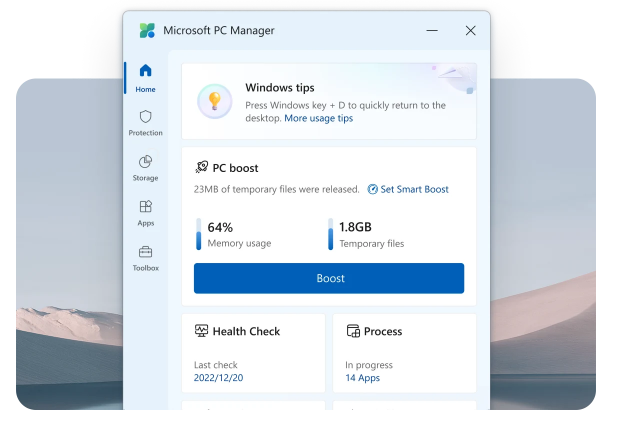Switch to the Apps section
The image size is (618, 427).
145,213
